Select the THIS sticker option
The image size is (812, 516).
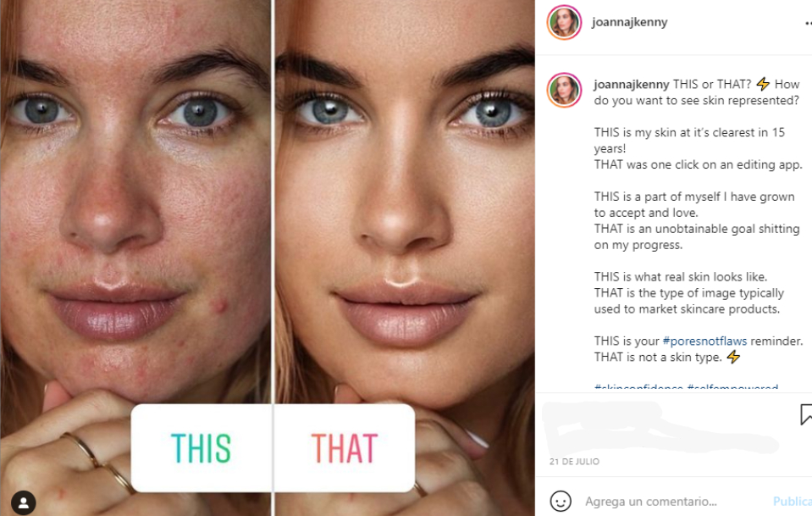pos(202,449)
